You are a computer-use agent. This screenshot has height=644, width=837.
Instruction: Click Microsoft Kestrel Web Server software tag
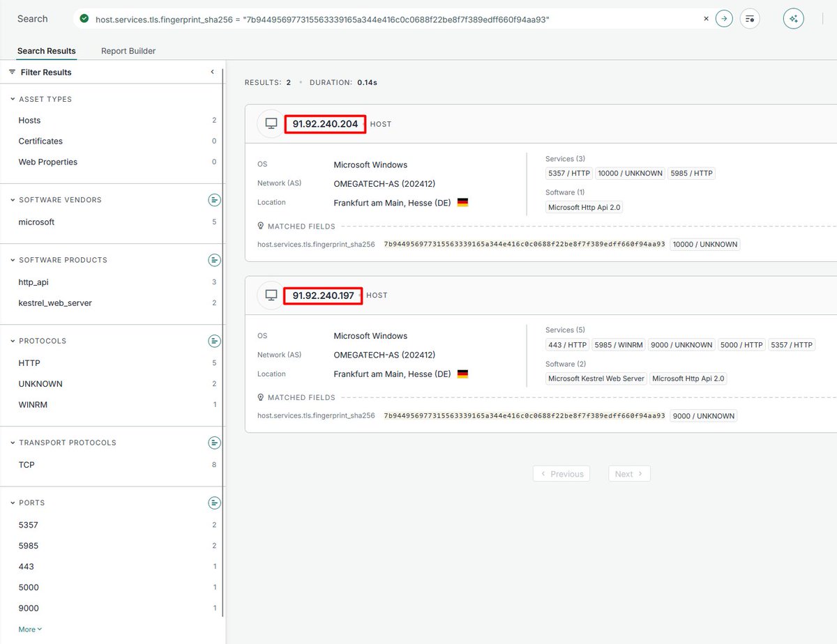(x=596, y=378)
